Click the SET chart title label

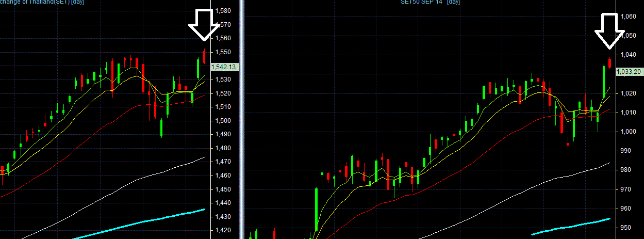(x=42, y=3)
